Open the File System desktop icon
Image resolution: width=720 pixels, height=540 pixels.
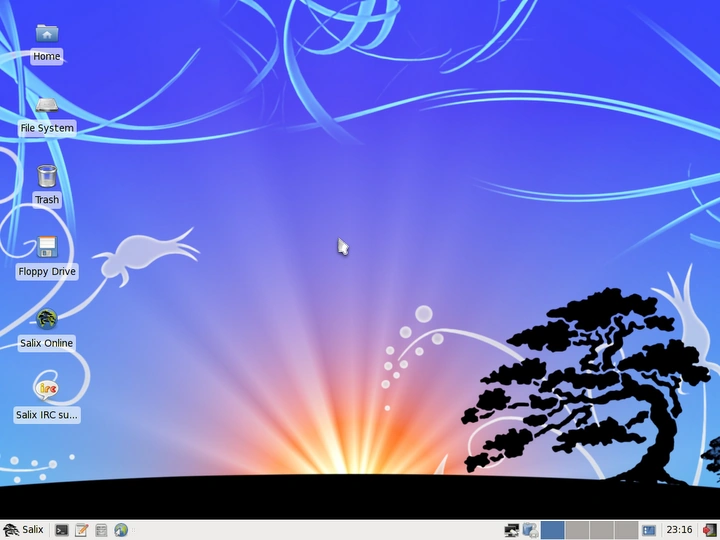coord(47,105)
